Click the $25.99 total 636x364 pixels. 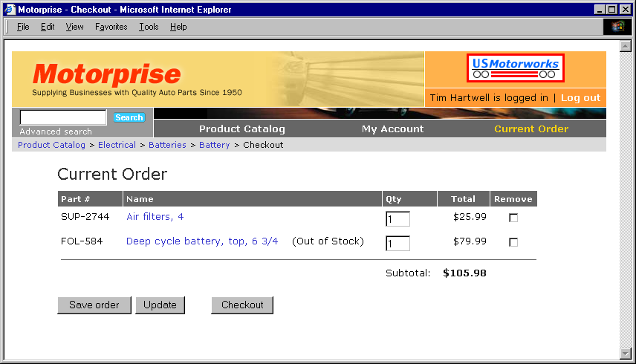pyautogui.click(x=470, y=216)
